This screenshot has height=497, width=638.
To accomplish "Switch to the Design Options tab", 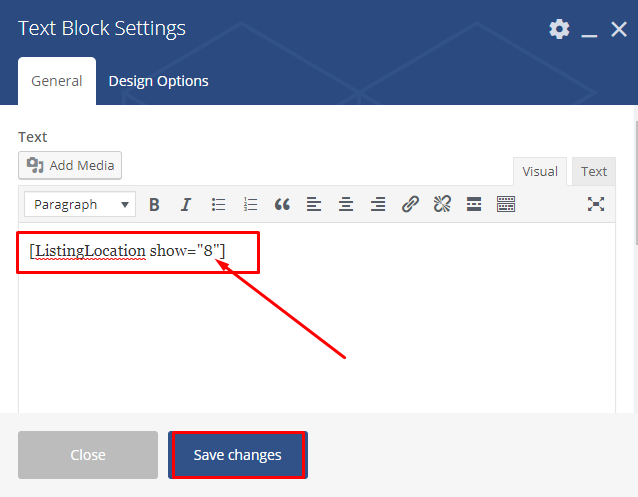I will click(x=158, y=81).
